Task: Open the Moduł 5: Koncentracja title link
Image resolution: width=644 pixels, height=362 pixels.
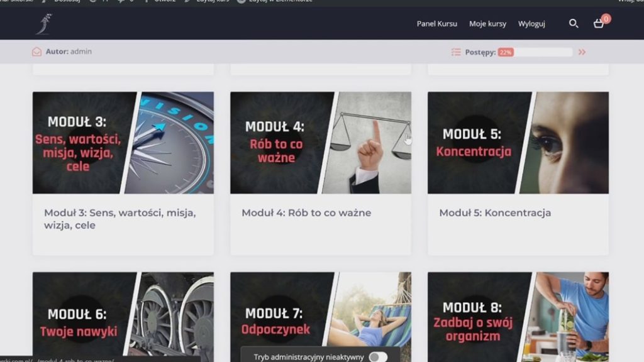Action: tap(495, 212)
